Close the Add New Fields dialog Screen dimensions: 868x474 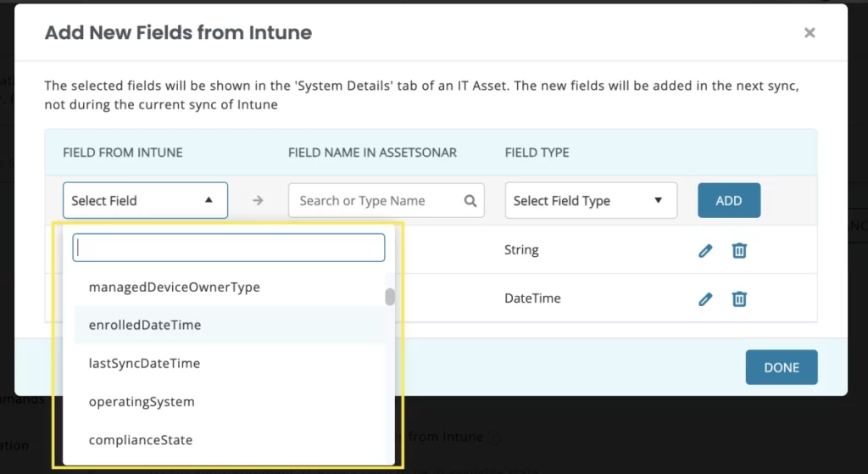tap(810, 33)
